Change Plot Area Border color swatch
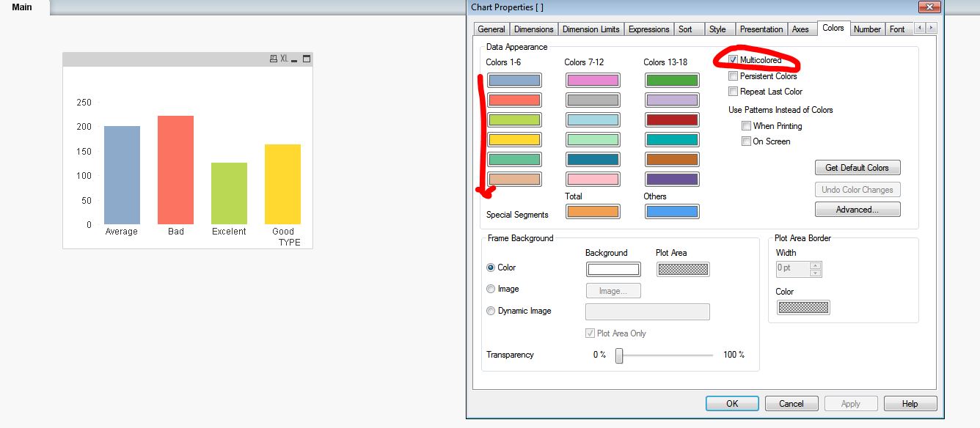Viewport: 980px width, 428px height. [x=803, y=308]
